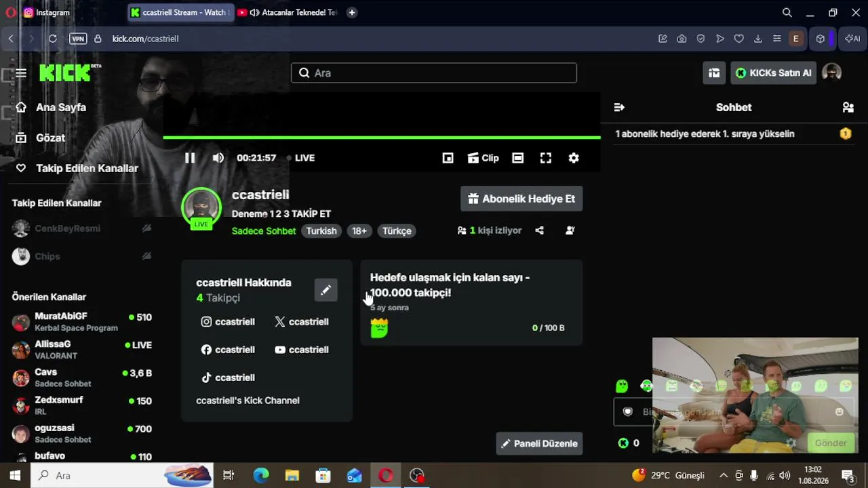Enter fullscreen on the video player
868x488 pixels.
pyautogui.click(x=546, y=158)
